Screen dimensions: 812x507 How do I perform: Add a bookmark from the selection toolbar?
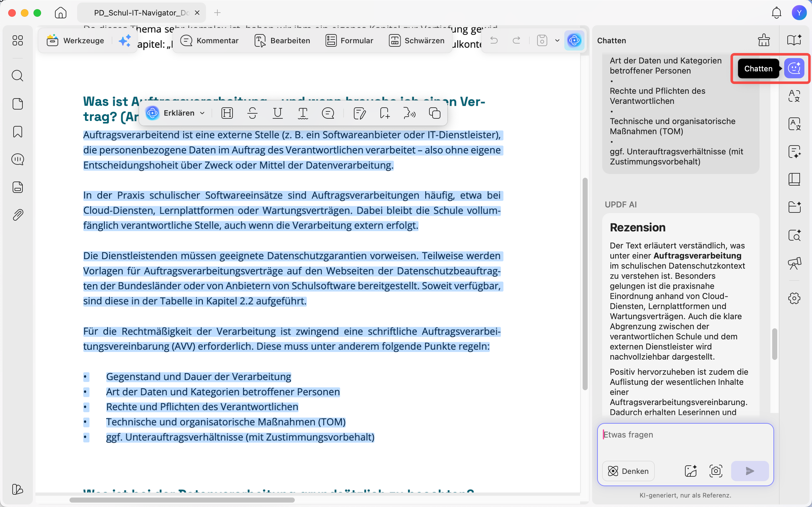[x=385, y=113]
